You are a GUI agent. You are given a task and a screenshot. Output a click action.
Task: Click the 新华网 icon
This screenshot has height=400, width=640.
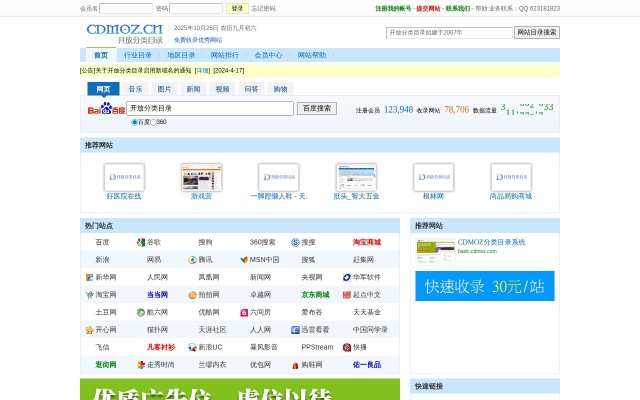[x=89, y=277]
